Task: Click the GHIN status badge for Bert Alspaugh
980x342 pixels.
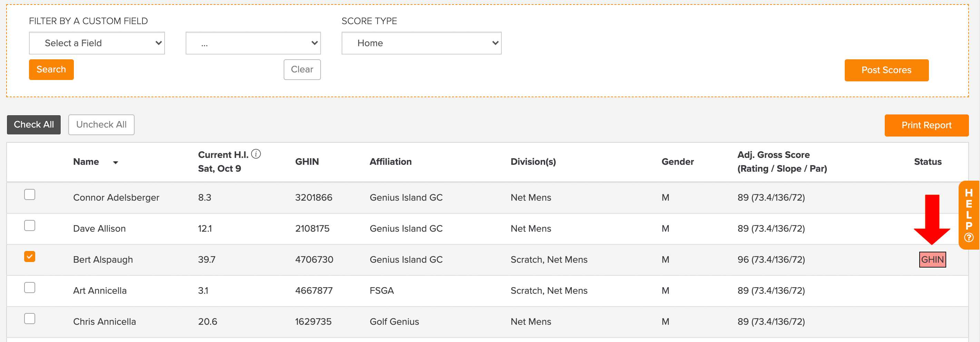Action: 932,260
